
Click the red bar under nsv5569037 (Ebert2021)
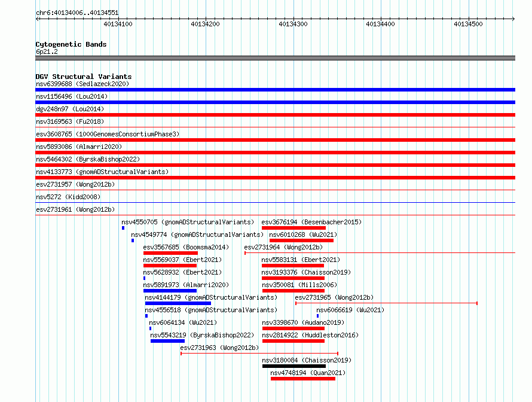tap(170, 266)
